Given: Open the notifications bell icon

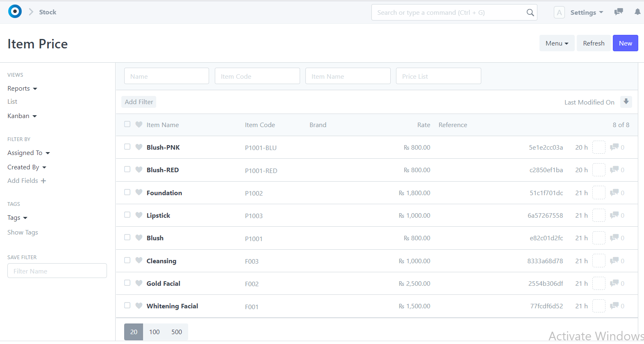Looking at the screenshot, I should 637,12.
